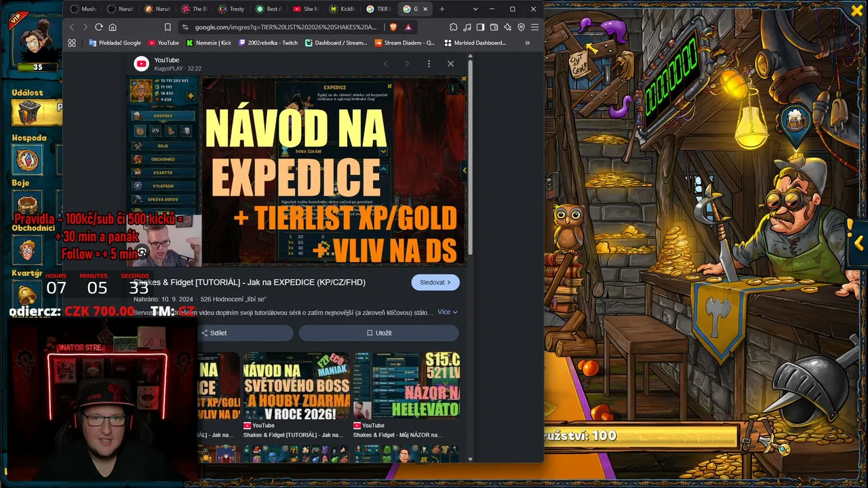This screenshot has height=488, width=868.
Task: Open the Brave main hamburger menu
Action: [x=535, y=27]
